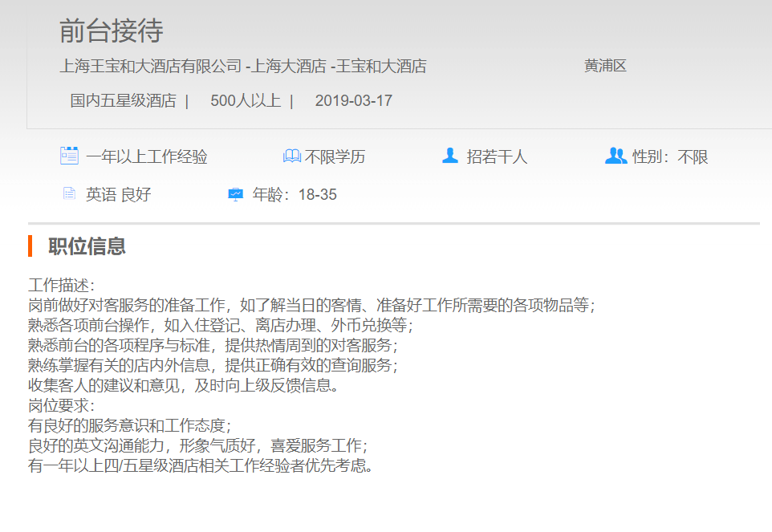The image size is (772, 532).
Task: Click the 岗位要求 label
Action: [x=61, y=406]
